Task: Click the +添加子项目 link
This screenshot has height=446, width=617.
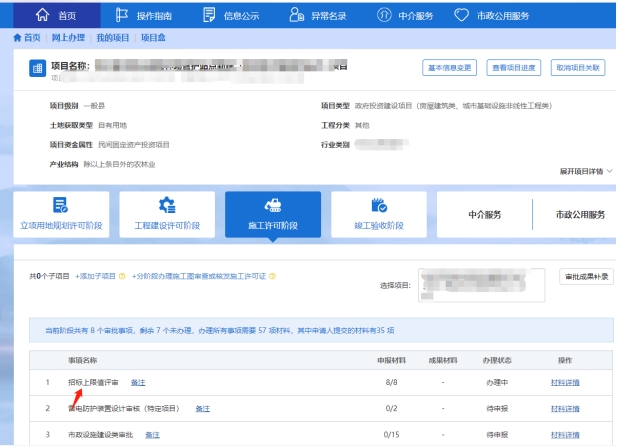Action: click(95, 276)
